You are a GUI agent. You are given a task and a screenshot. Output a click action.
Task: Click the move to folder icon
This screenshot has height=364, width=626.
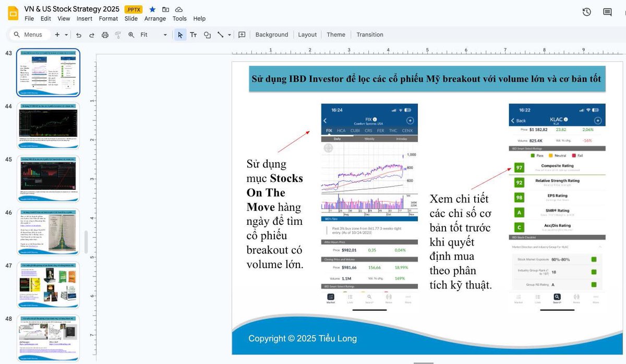[x=166, y=9]
